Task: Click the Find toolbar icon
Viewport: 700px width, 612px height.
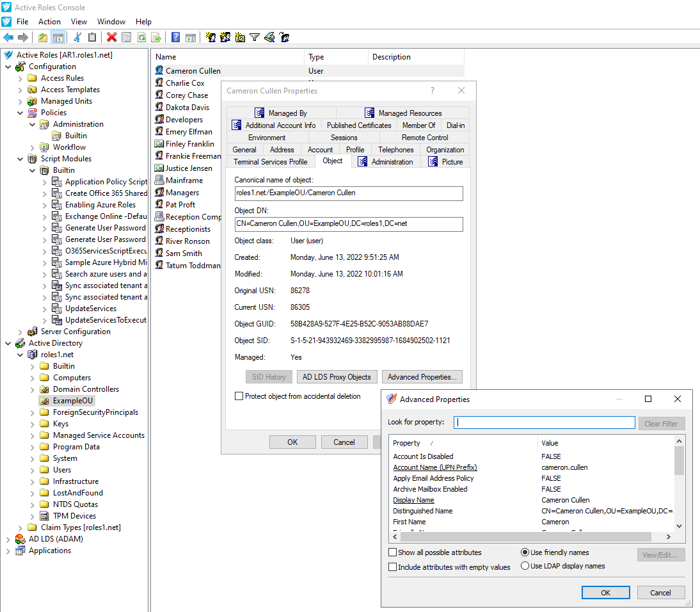Action: coord(269,38)
